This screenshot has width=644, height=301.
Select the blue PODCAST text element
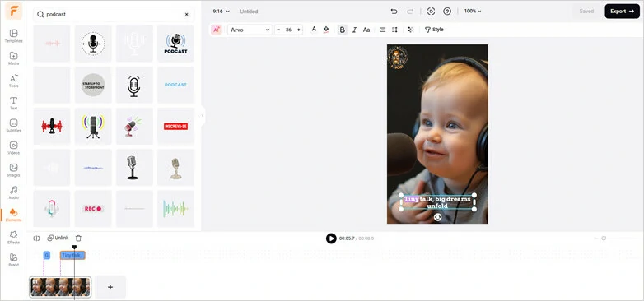[175, 85]
